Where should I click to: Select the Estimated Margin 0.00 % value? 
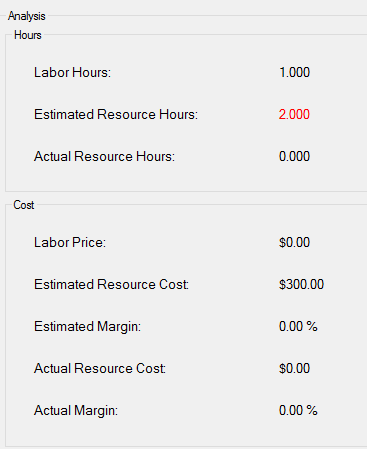(x=298, y=326)
